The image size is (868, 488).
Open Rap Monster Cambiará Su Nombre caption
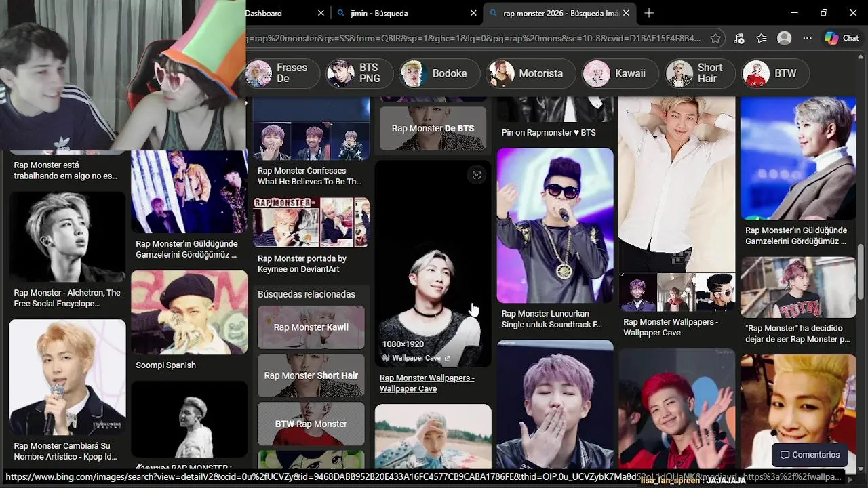(65, 451)
